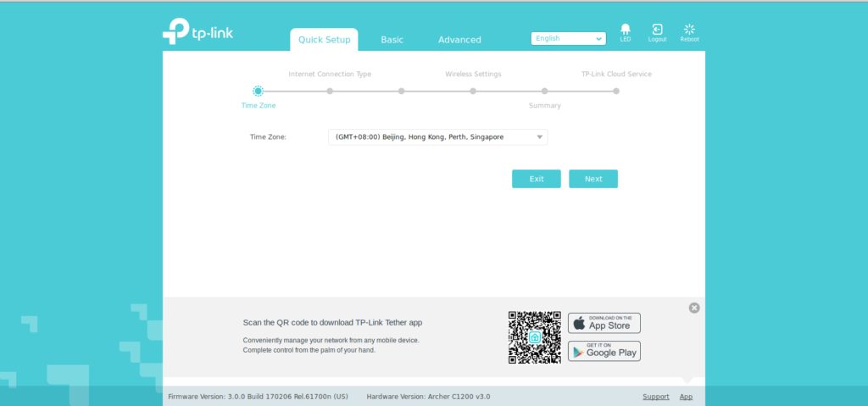Open the App Store download badge
The height and width of the screenshot is (406, 868).
click(x=604, y=323)
